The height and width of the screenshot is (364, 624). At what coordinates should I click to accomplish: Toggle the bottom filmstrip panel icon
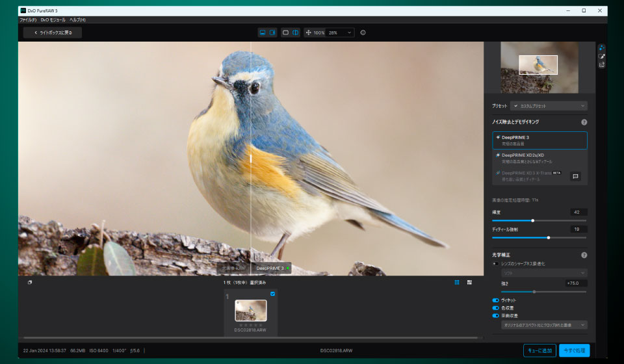[x=263, y=32]
